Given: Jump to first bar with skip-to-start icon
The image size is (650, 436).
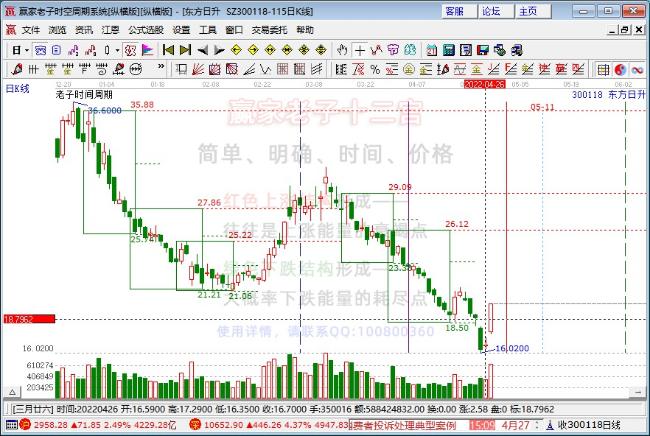Looking at the screenshot, I should pyautogui.click(x=169, y=50).
